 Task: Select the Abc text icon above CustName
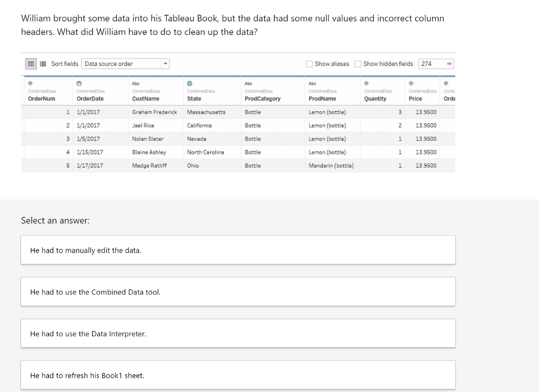[x=134, y=83]
